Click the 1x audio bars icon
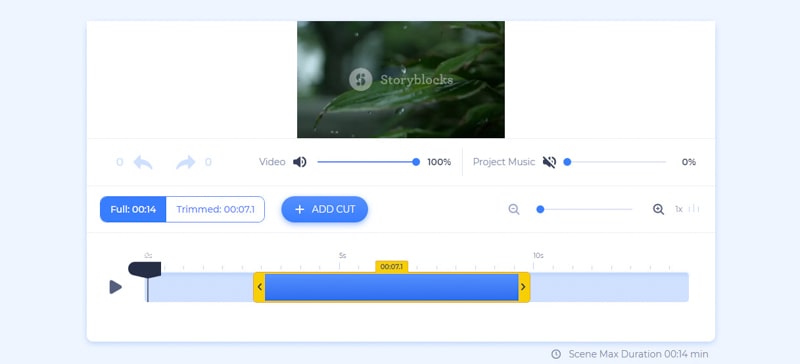This screenshot has height=364, width=800. [x=694, y=209]
